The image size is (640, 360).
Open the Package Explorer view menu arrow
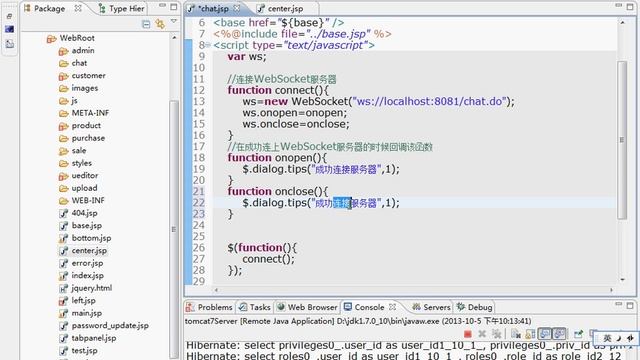(174, 21)
